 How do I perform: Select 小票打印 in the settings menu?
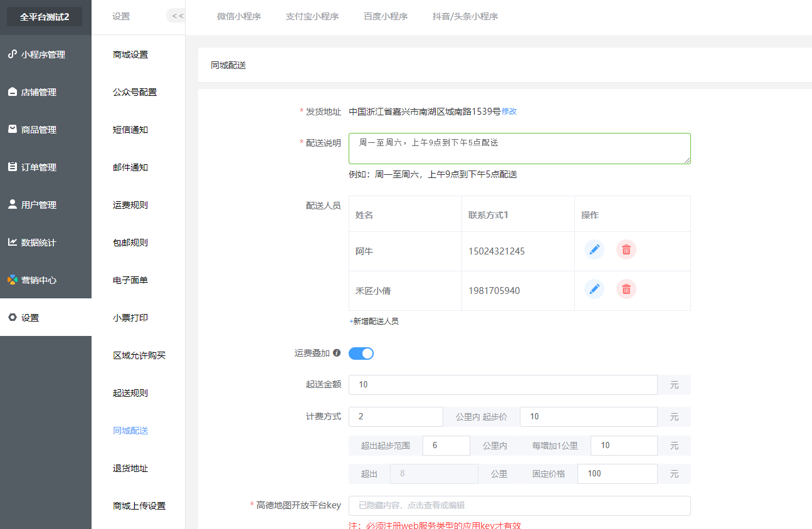[130, 318]
